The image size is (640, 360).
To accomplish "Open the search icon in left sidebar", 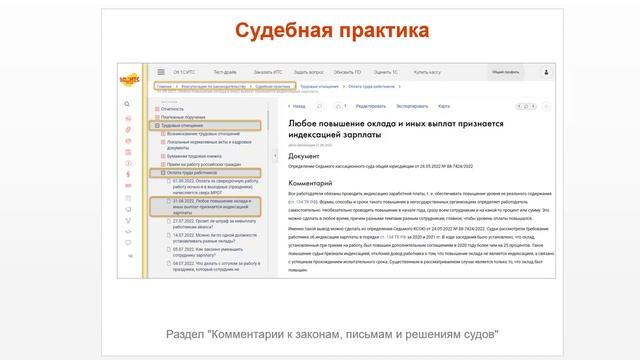I will coord(127,104).
